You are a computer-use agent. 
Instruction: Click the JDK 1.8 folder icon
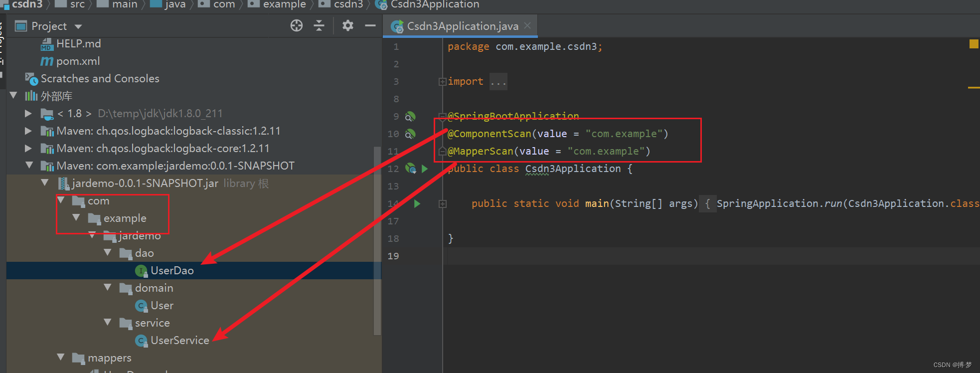coord(47,114)
